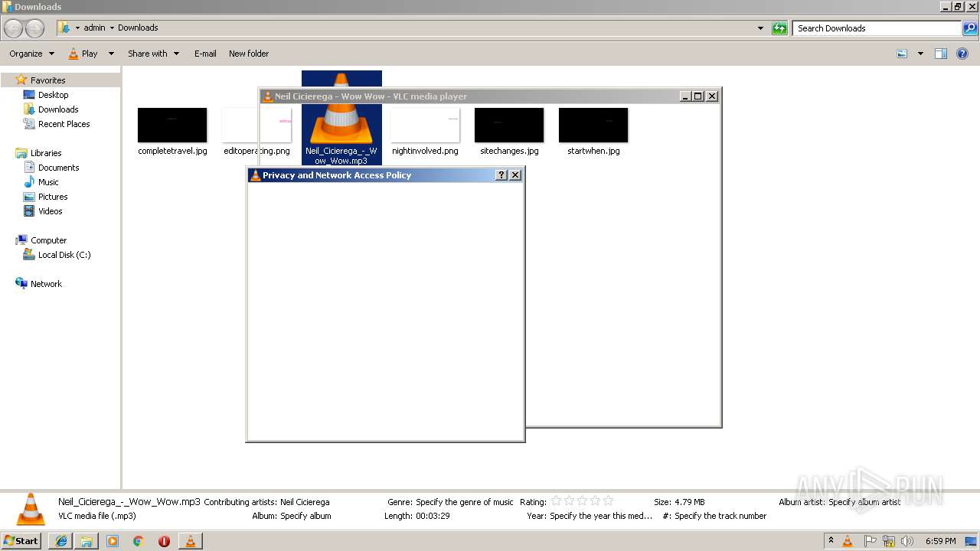Open Google Chrome from taskbar

pos(139,541)
